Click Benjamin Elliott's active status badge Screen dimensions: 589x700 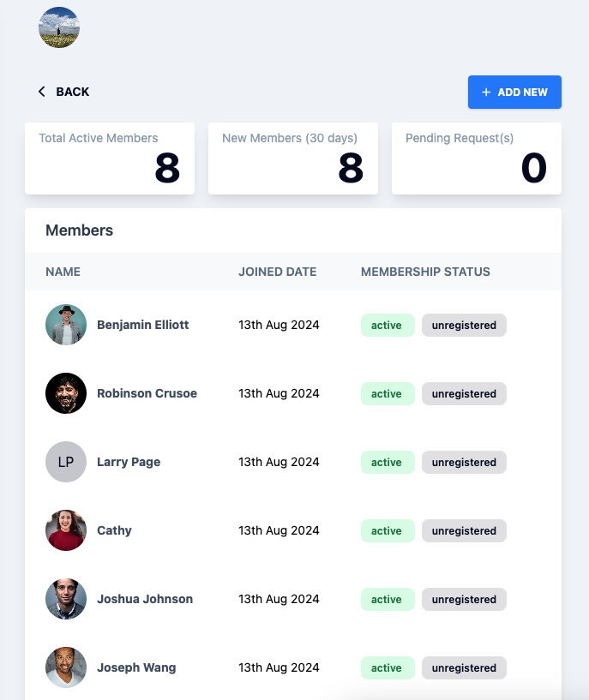coord(387,326)
